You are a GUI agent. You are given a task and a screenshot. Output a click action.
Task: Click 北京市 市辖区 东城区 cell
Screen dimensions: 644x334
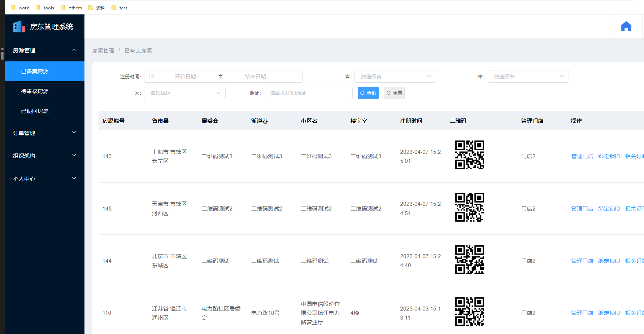[x=169, y=261]
